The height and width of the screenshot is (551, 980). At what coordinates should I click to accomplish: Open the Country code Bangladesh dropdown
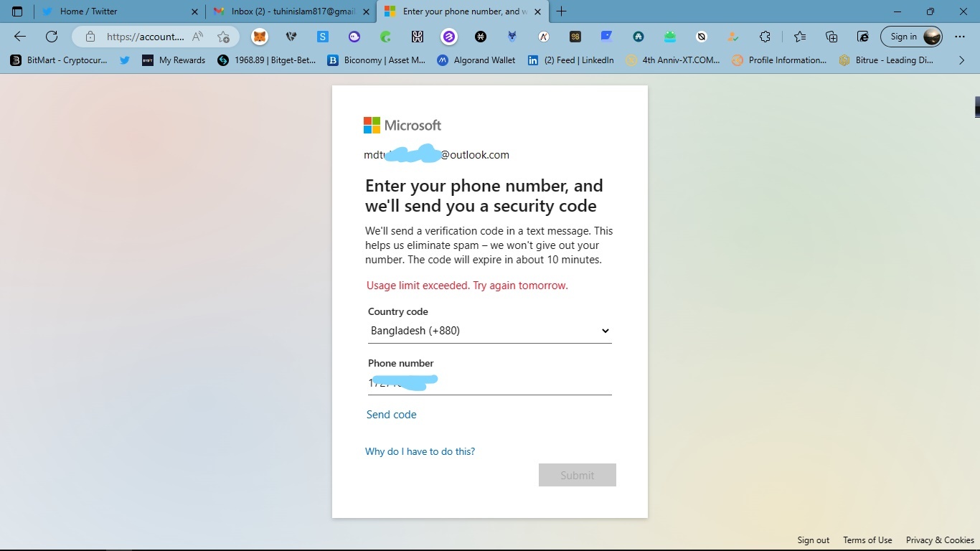click(x=490, y=331)
